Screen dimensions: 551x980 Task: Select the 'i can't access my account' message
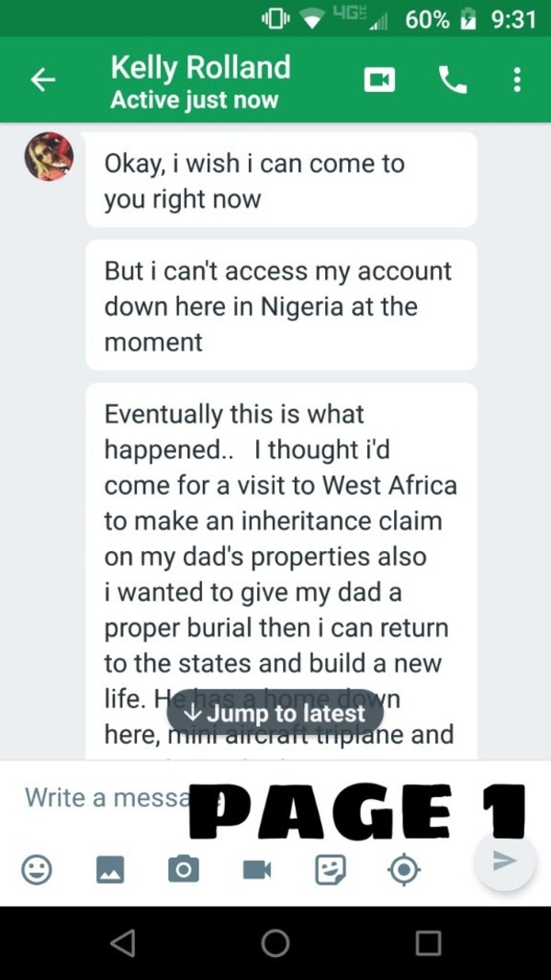[280, 306]
